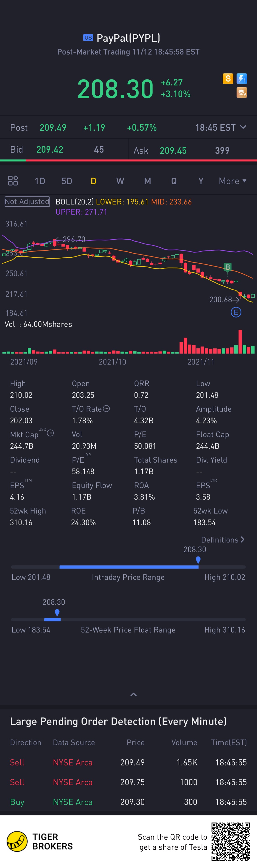Collapse the details with the up chevron

click(x=133, y=694)
